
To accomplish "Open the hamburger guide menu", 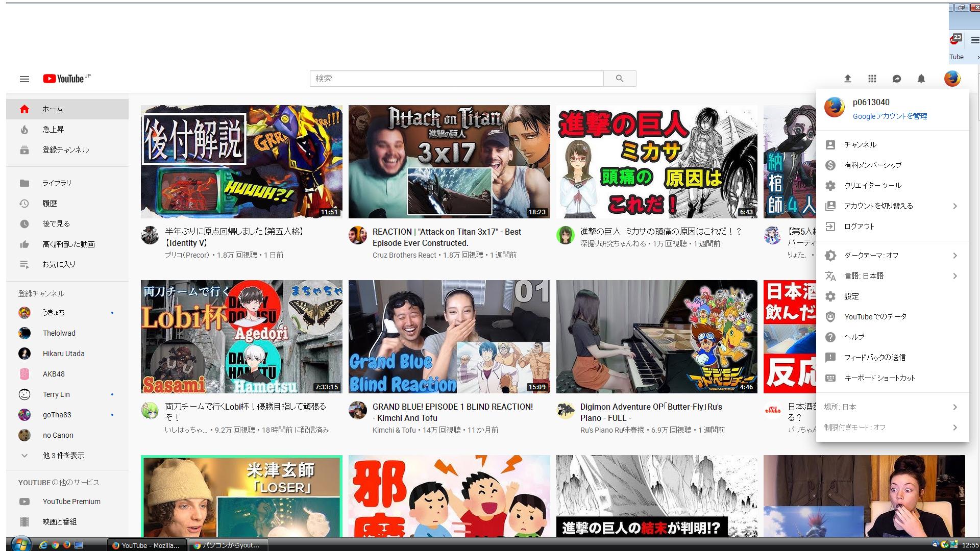I will click(24, 79).
